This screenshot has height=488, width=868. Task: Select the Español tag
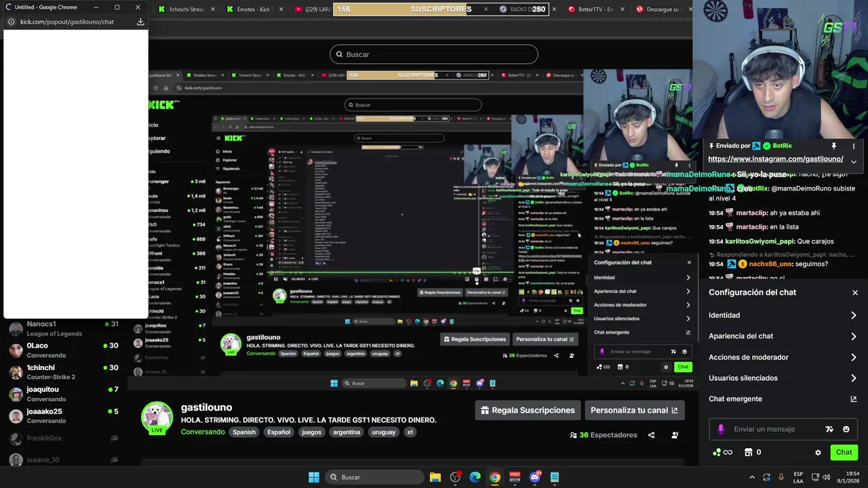tap(279, 432)
